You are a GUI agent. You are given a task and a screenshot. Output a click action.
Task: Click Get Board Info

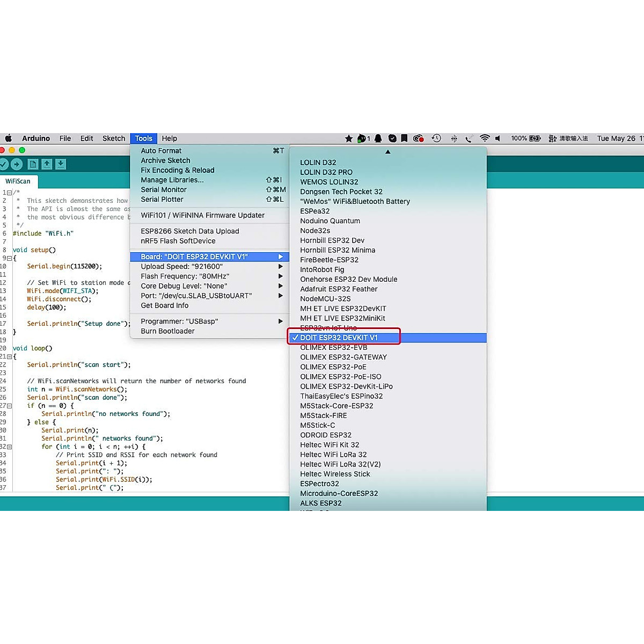coord(165,305)
